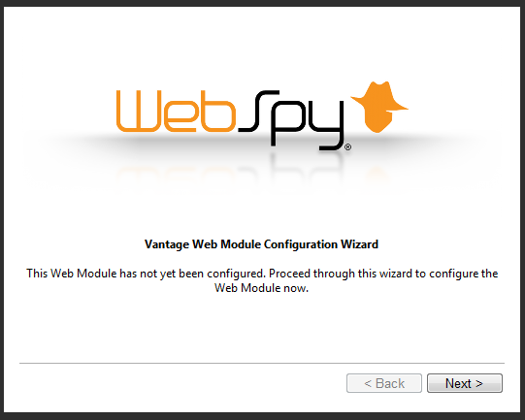Click the orange spy hat icon

pos(379,107)
